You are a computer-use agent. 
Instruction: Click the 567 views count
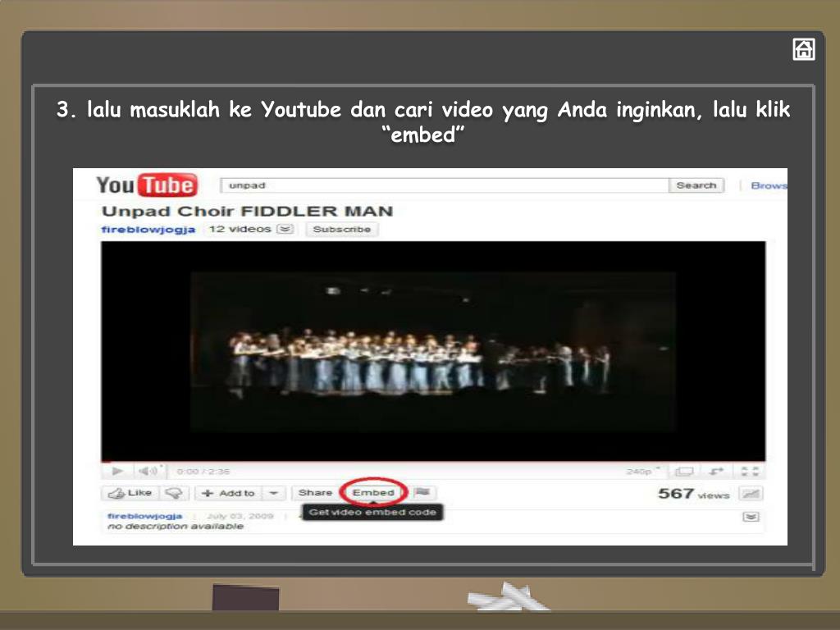tap(693, 493)
